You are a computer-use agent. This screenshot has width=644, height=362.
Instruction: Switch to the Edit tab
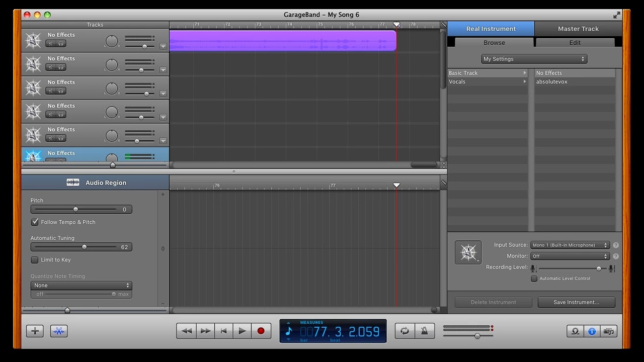575,43
